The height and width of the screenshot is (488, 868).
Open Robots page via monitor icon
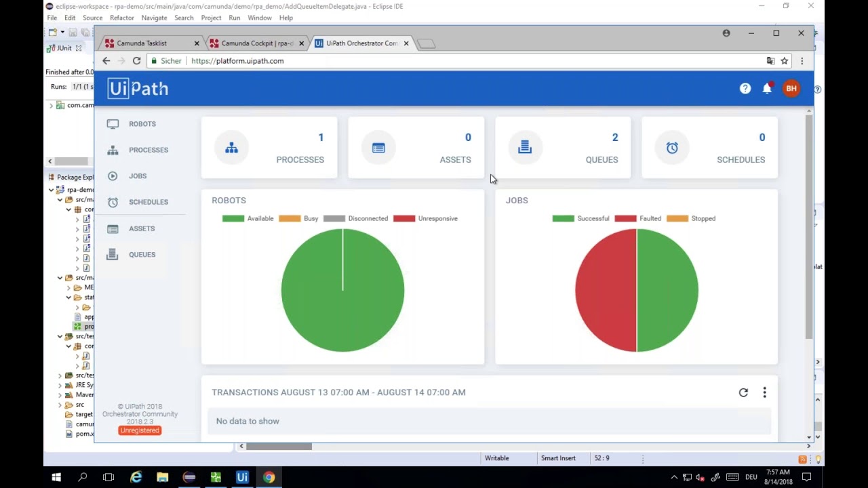[113, 124]
